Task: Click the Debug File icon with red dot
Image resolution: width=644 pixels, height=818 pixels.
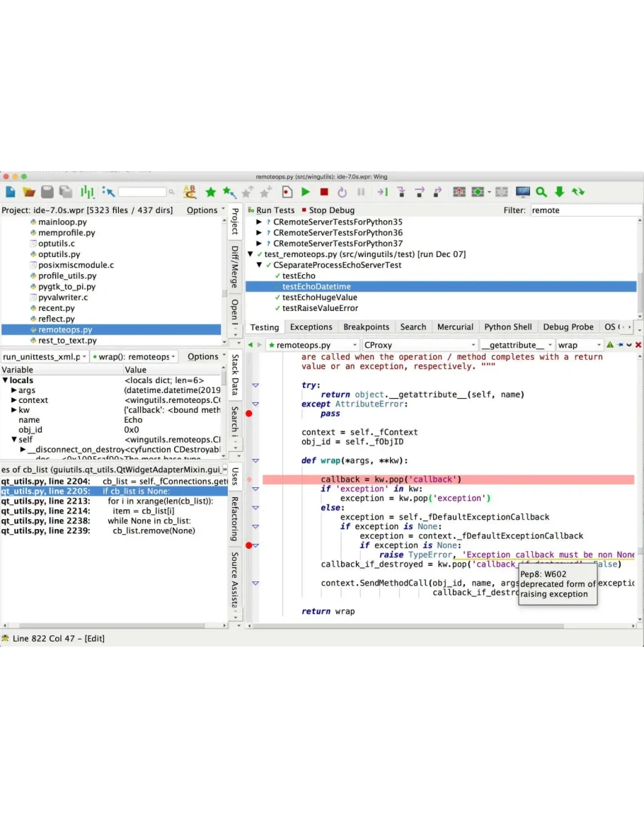Action: [x=287, y=192]
